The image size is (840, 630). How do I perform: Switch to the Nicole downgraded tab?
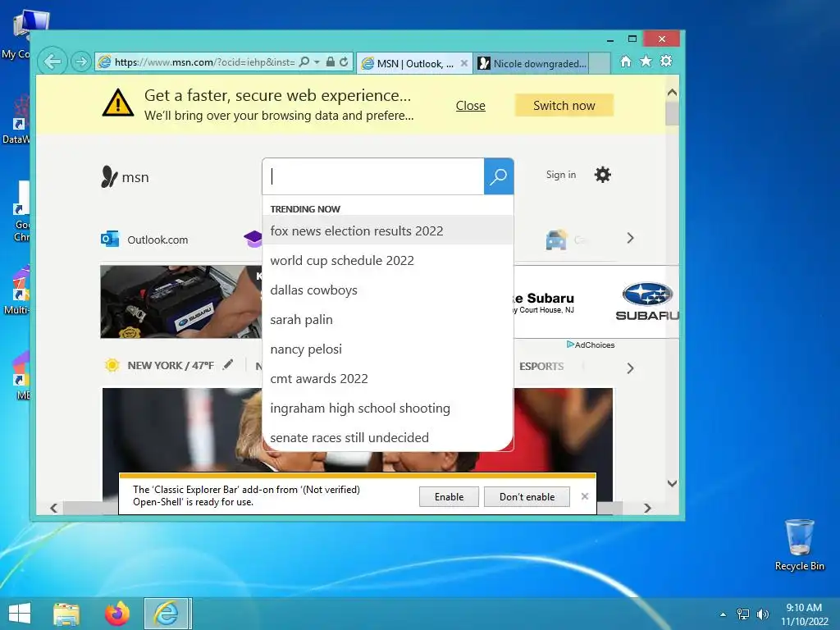[532, 64]
